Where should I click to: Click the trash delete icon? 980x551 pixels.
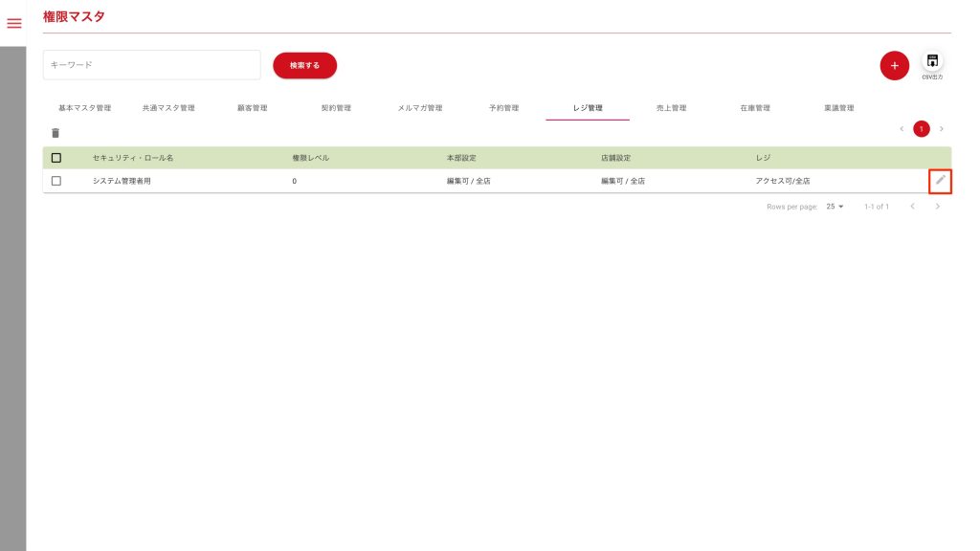(x=56, y=133)
